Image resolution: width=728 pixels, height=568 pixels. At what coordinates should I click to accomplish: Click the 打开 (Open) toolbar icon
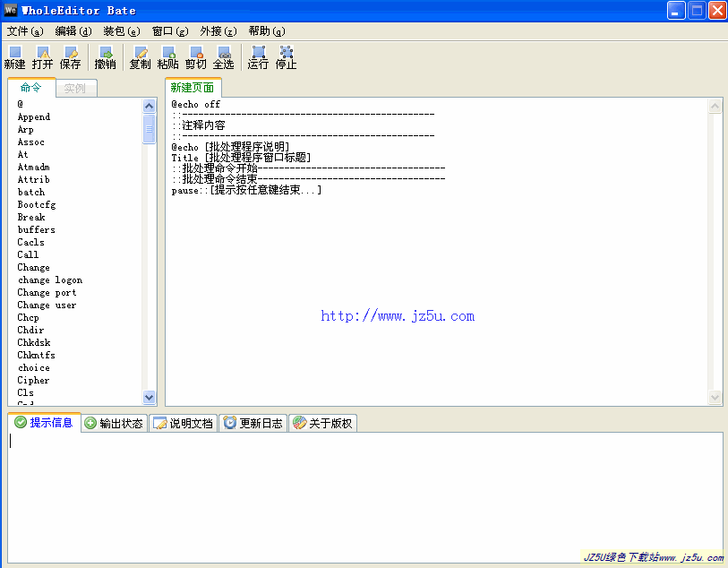[x=42, y=57]
